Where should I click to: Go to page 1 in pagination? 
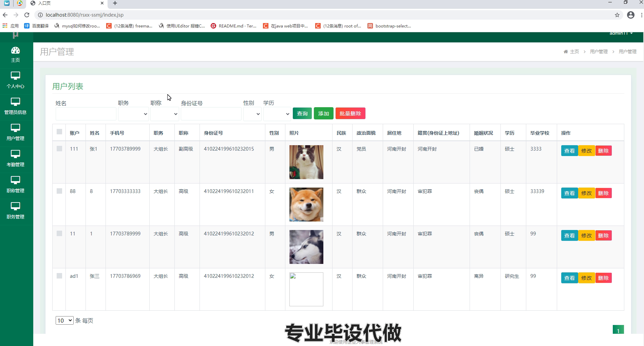pos(618,330)
